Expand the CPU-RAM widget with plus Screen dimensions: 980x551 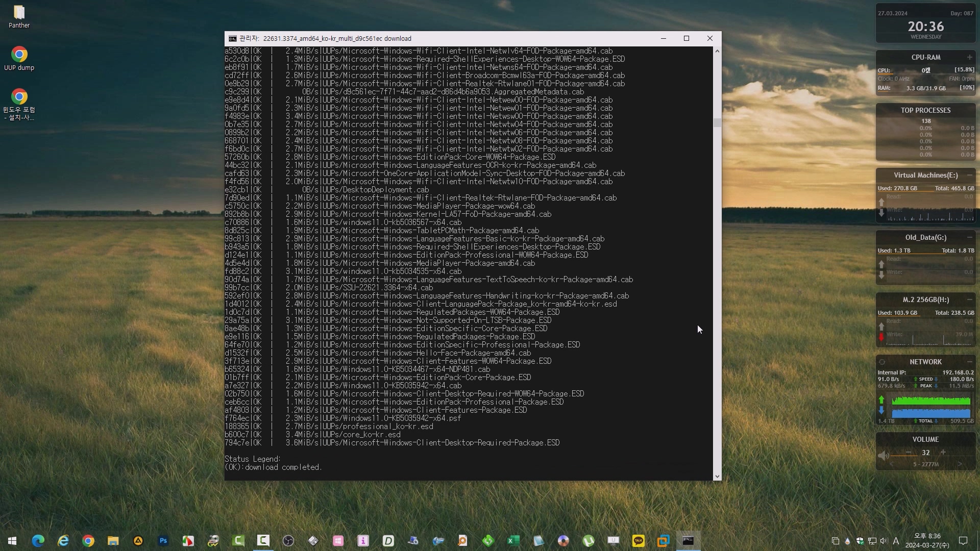point(969,57)
